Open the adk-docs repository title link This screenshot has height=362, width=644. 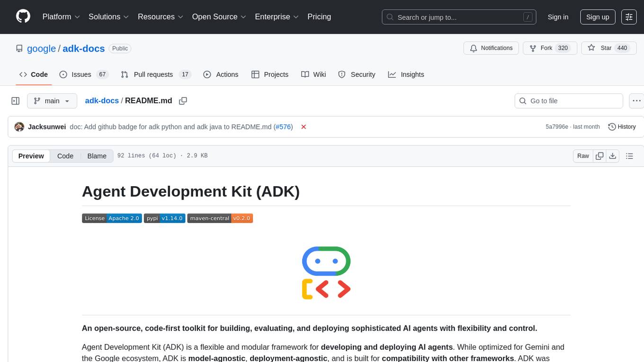click(84, 48)
